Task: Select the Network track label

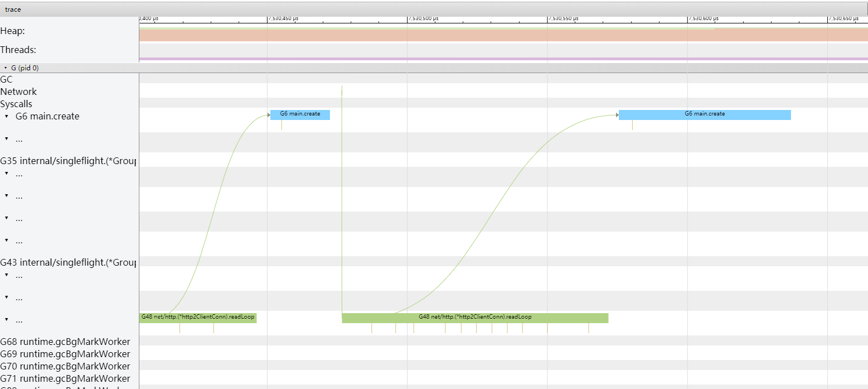Action: pos(18,91)
